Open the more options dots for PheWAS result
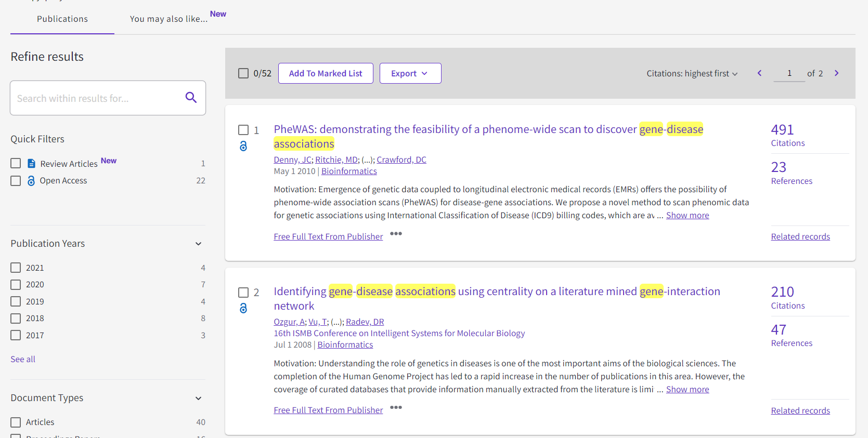The width and height of the screenshot is (868, 438). coord(396,233)
